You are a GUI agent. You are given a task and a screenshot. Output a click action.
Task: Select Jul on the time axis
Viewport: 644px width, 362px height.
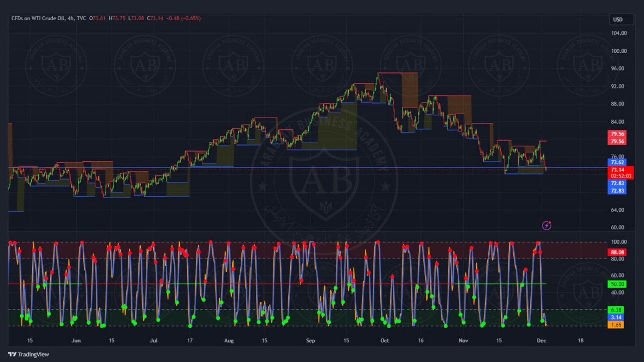[x=153, y=341]
